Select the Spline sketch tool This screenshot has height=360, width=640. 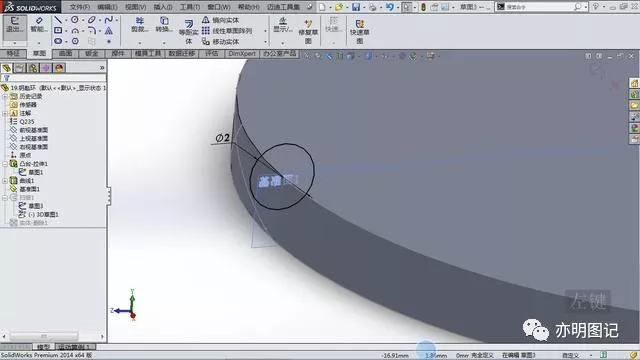coord(108,20)
